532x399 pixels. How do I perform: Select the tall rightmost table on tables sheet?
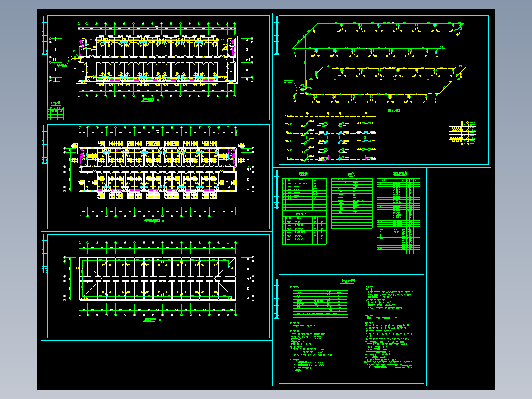point(398,216)
